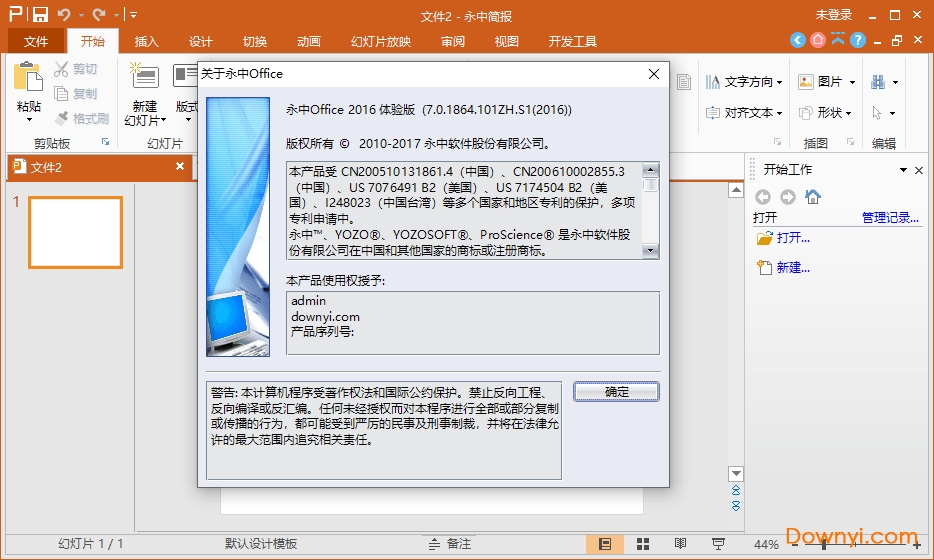Click the blue back arrow icon in ribbon header

click(798, 40)
